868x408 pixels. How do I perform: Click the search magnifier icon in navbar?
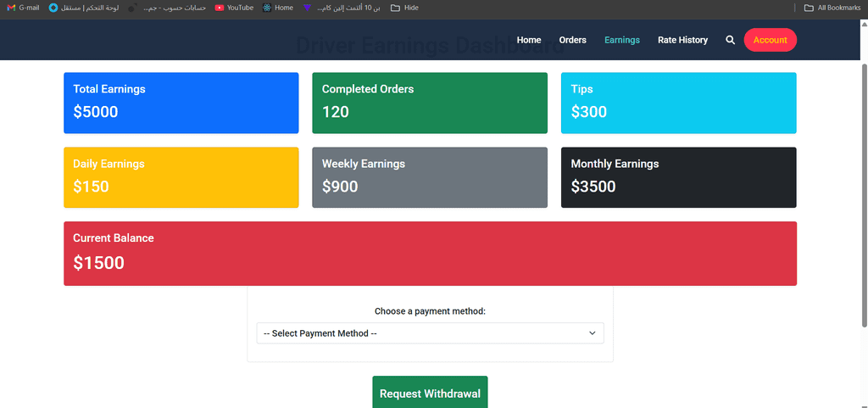(730, 40)
